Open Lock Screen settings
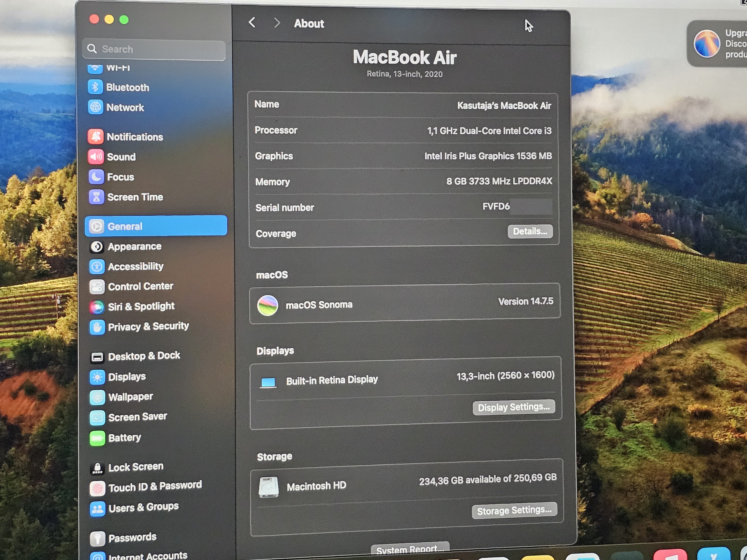 (x=127, y=468)
